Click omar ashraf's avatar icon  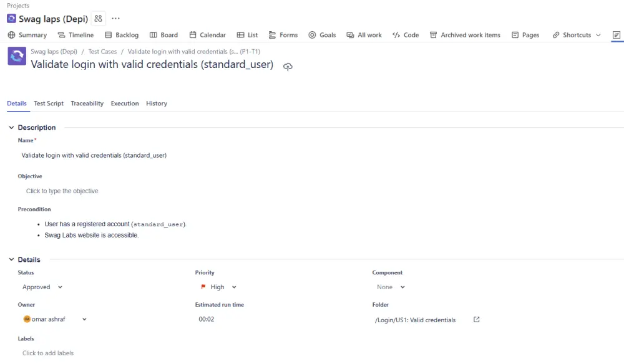coord(27,319)
